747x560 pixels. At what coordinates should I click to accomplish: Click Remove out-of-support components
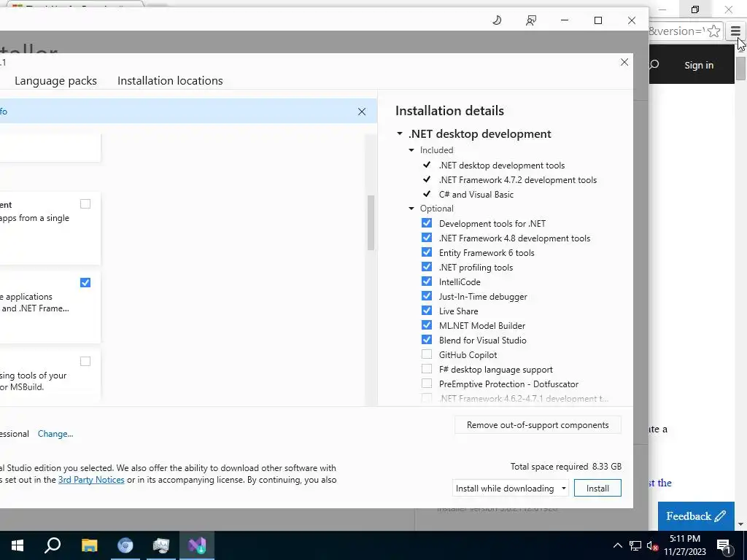pyautogui.click(x=538, y=425)
